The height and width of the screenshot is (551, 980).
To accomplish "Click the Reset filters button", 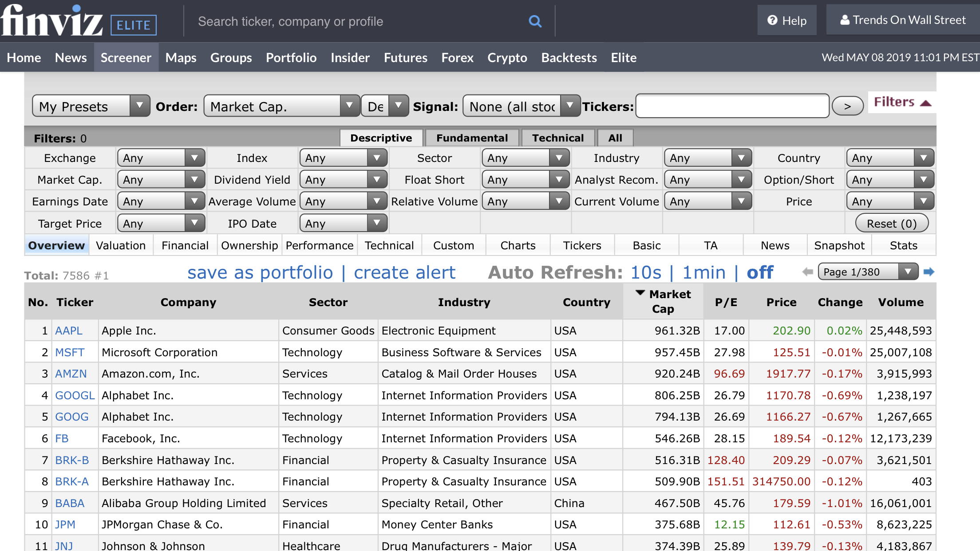I will click(890, 223).
